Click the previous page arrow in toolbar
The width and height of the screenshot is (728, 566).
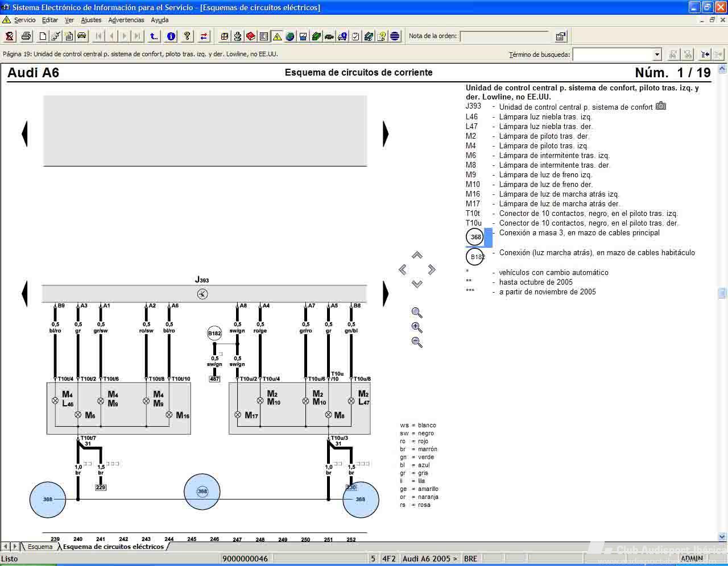pyautogui.click(x=111, y=36)
